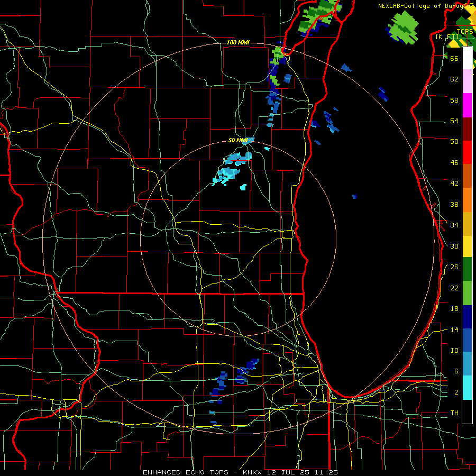476x476 pixels.
Task: Click the '2' legend value
Action: 456,392
